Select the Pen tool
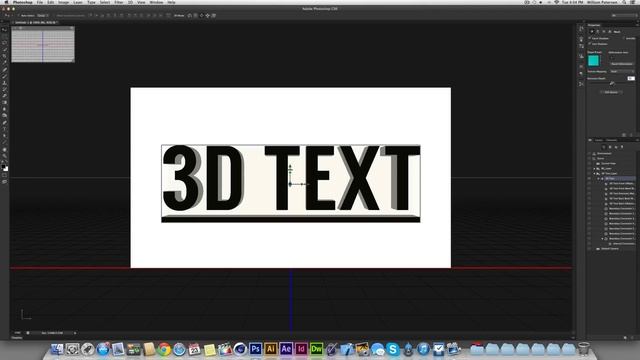Screen dimensions: 640x360 point(5,122)
